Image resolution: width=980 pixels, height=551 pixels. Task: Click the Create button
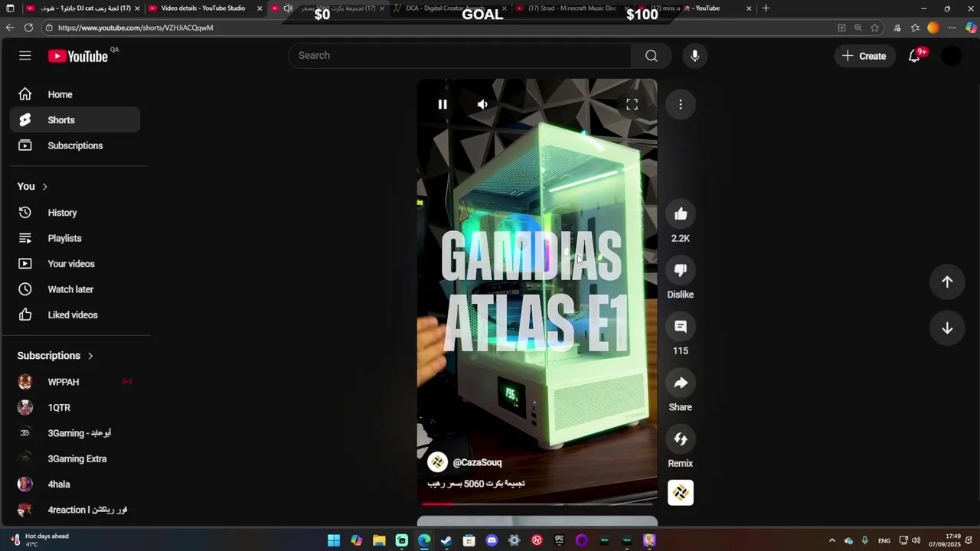click(864, 56)
